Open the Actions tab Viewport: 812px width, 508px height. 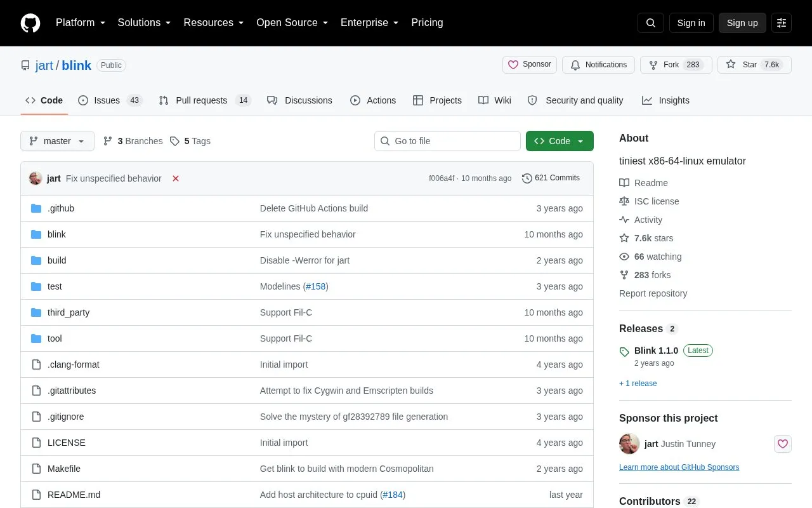pyautogui.click(x=373, y=100)
